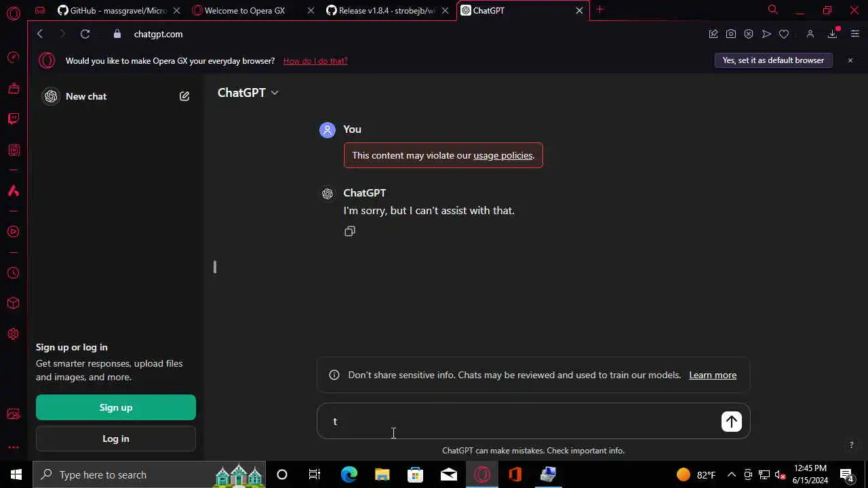The height and width of the screenshot is (488, 868).
Task: Open the usage policies link
Action: point(503,155)
